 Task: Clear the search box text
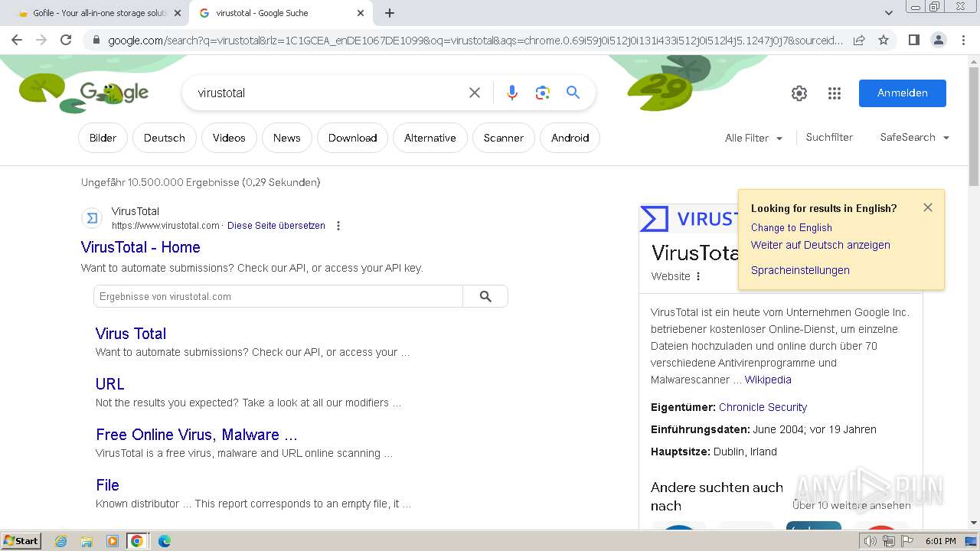(x=475, y=93)
